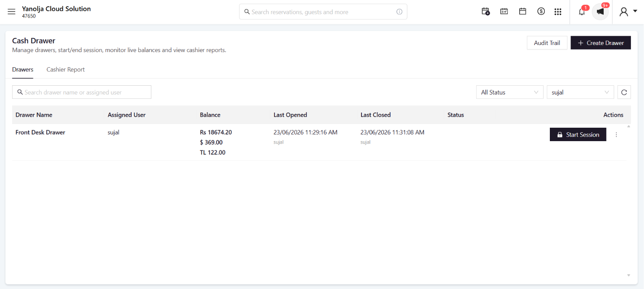Click the Drawer Name column header
Image resolution: width=644 pixels, height=289 pixels.
34,115
